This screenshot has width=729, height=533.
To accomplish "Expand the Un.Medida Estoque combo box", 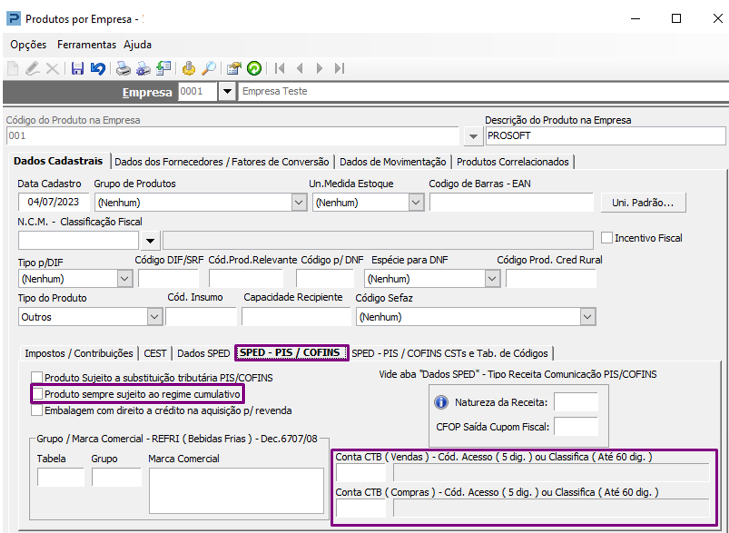I will tap(416, 202).
